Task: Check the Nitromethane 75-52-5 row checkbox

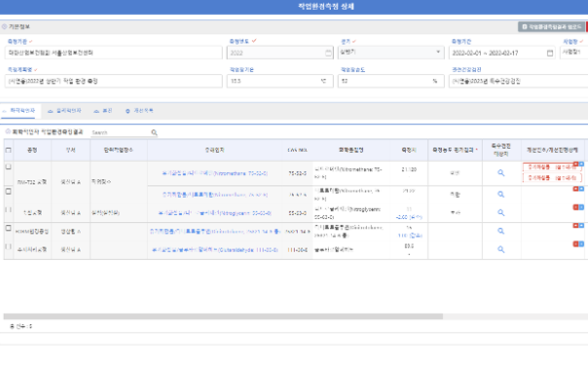Action: tap(8, 166)
